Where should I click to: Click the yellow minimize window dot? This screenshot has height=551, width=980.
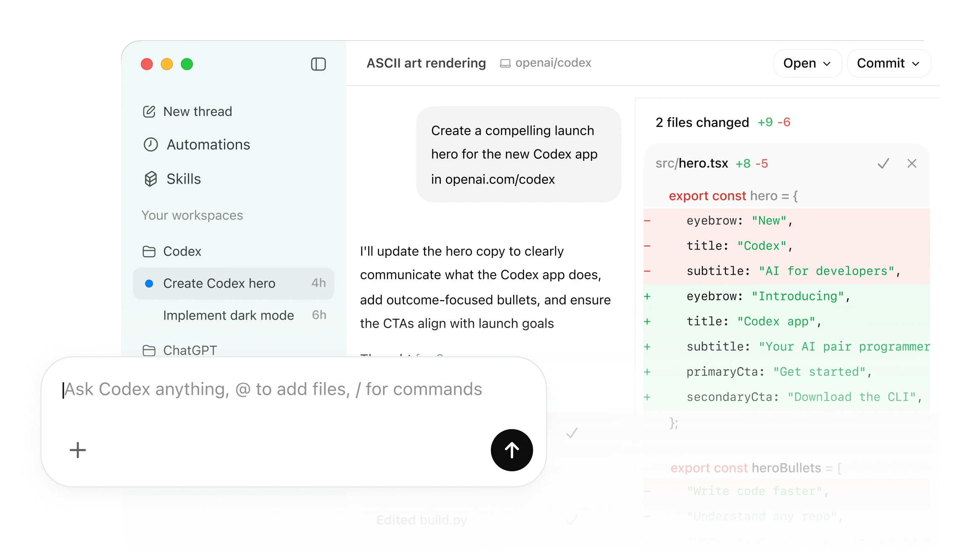point(167,64)
